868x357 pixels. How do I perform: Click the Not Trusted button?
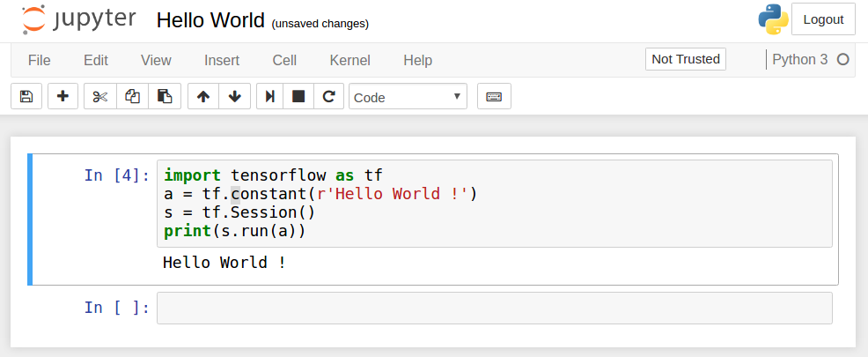[685, 59]
